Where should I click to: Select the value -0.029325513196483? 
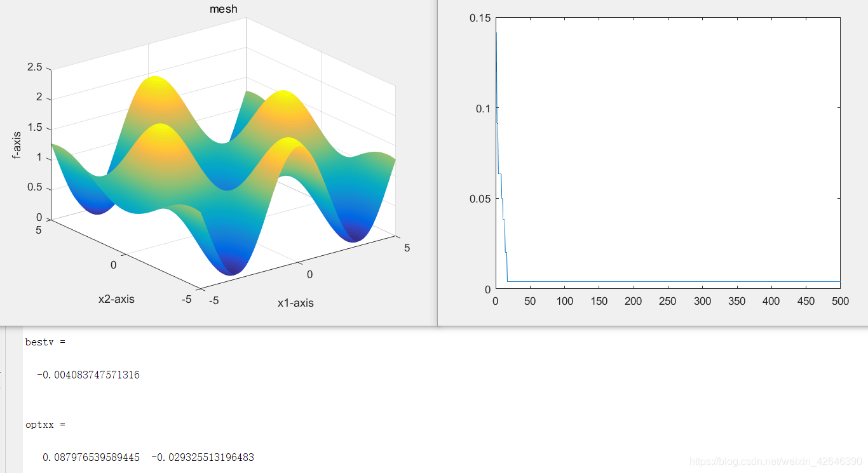click(203, 458)
